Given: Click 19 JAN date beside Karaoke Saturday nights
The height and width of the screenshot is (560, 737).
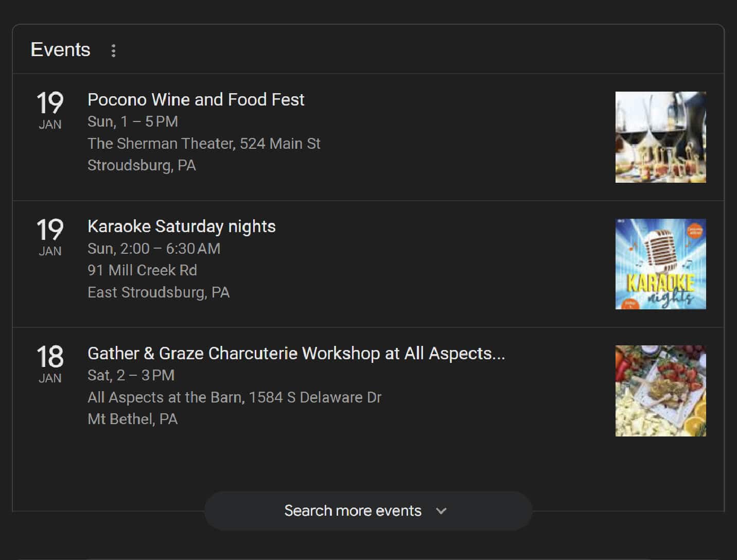Looking at the screenshot, I should pos(50,237).
